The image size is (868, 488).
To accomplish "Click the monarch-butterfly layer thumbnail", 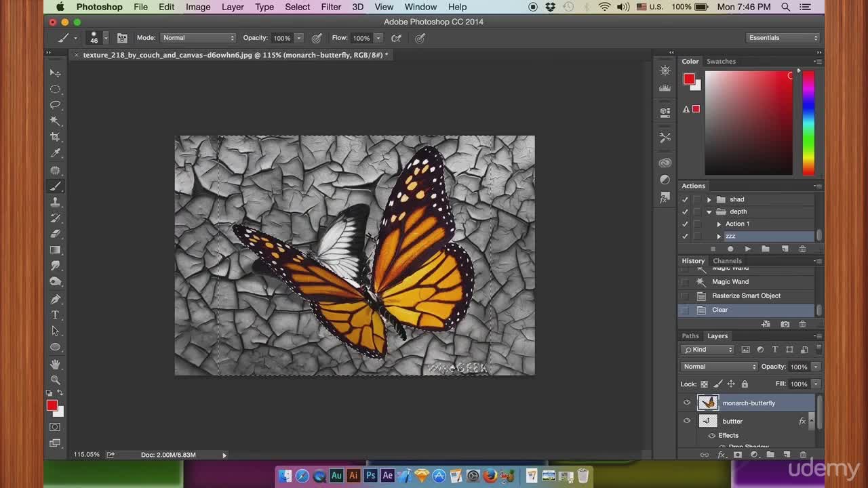I will [x=708, y=403].
